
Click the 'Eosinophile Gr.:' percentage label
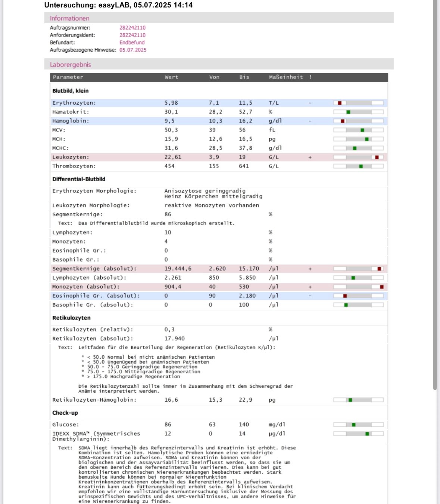point(79,251)
